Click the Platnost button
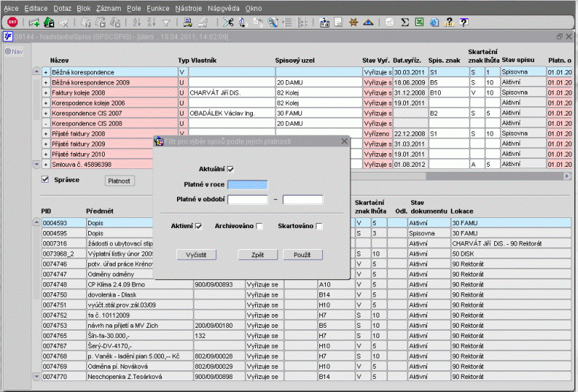The image size is (578, 392). 119,181
